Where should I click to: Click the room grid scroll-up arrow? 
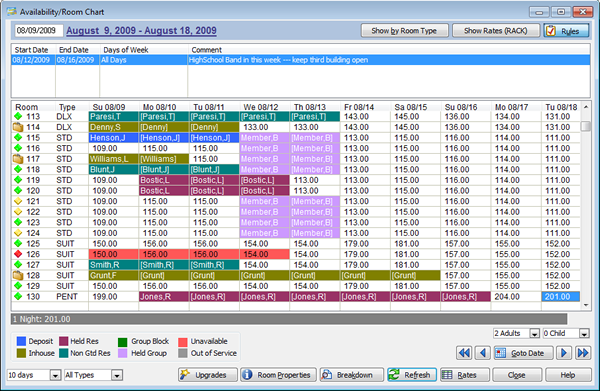tap(586, 107)
